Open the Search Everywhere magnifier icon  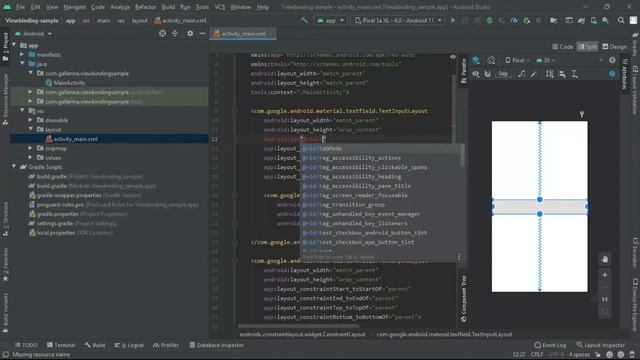click(x=621, y=20)
